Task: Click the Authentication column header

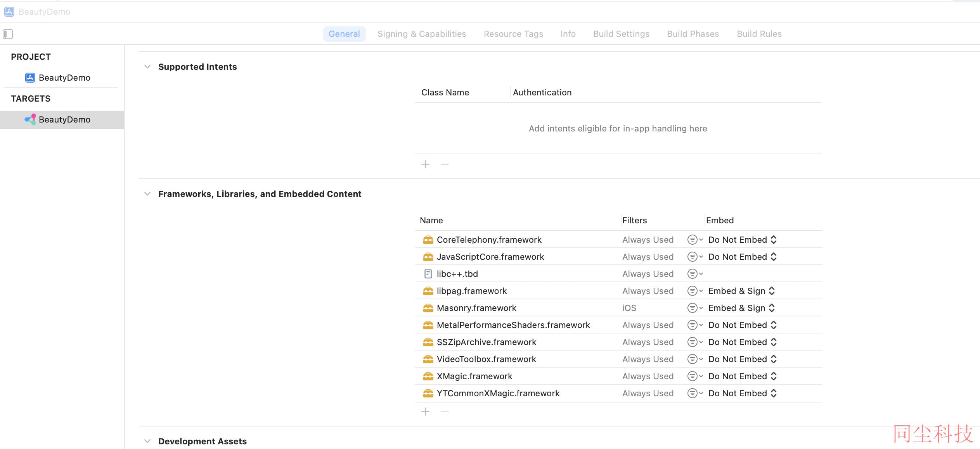Action: coord(542,92)
